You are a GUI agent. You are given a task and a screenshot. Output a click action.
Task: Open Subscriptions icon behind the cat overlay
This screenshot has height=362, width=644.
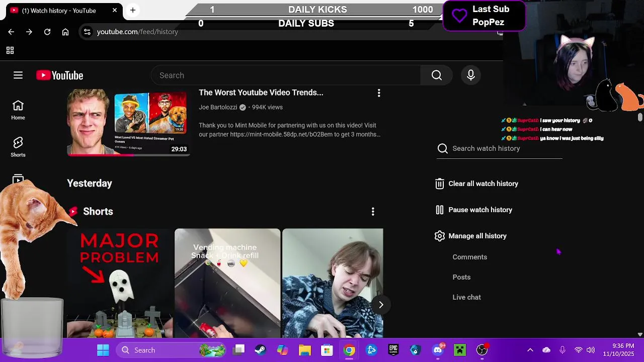pyautogui.click(x=18, y=179)
